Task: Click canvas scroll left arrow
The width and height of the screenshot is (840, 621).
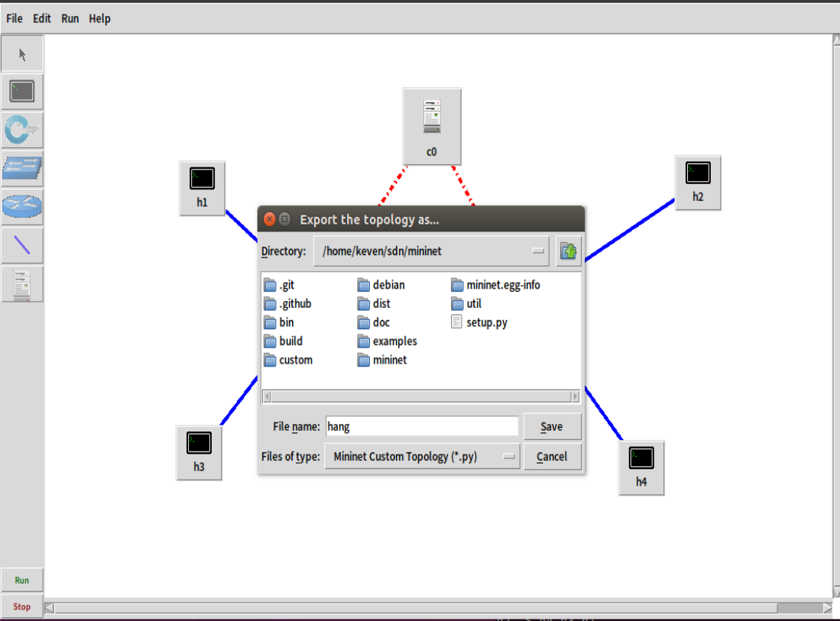Action: (49, 608)
